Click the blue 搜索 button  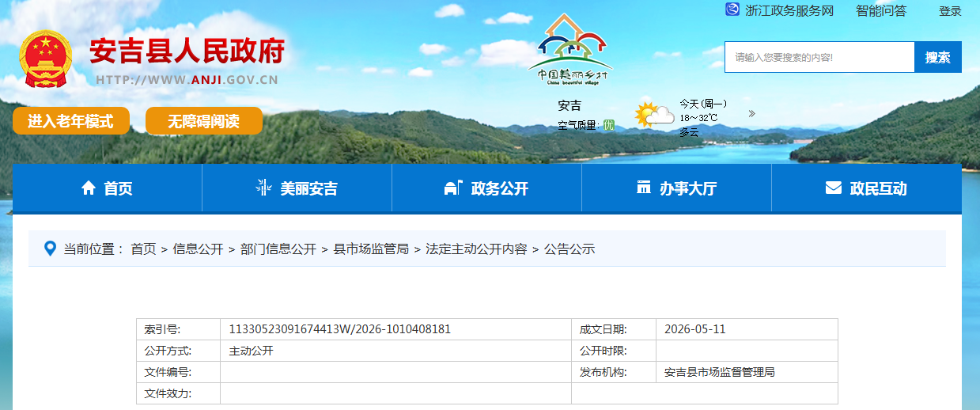[938, 57]
